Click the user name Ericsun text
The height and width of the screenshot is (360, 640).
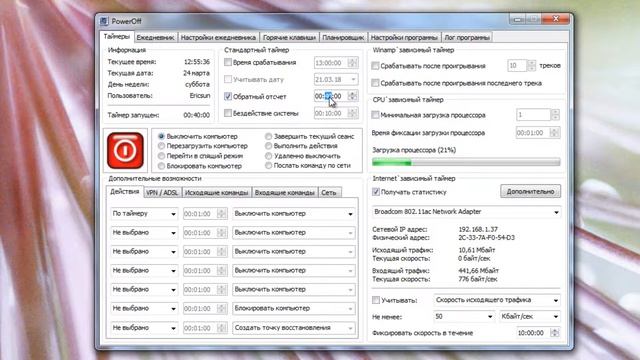pos(200,96)
